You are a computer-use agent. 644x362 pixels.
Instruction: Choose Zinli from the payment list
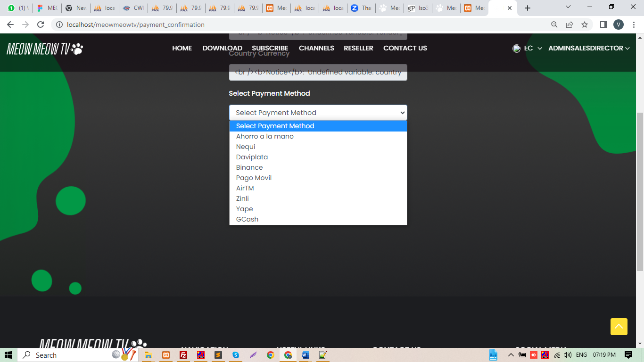[x=318, y=198]
